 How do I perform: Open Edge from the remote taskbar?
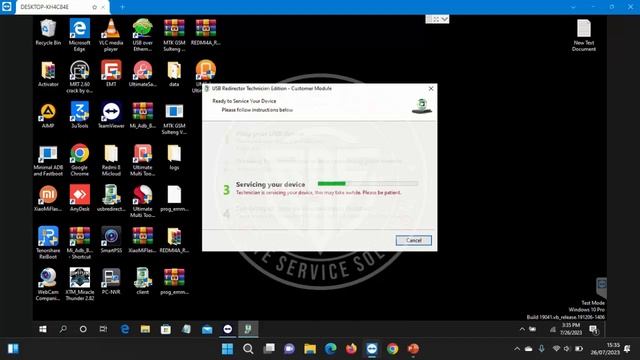(x=125, y=329)
